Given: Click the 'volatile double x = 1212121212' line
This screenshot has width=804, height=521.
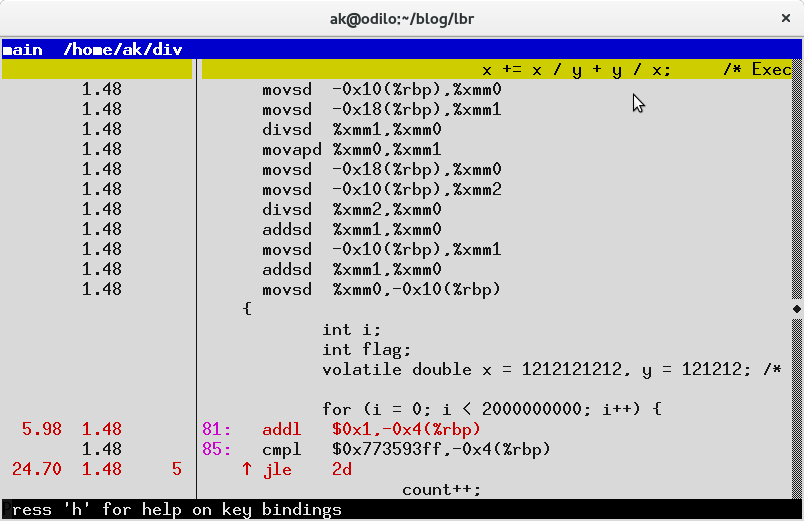Looking at the screenshot, I should click(x=551, y=369).
